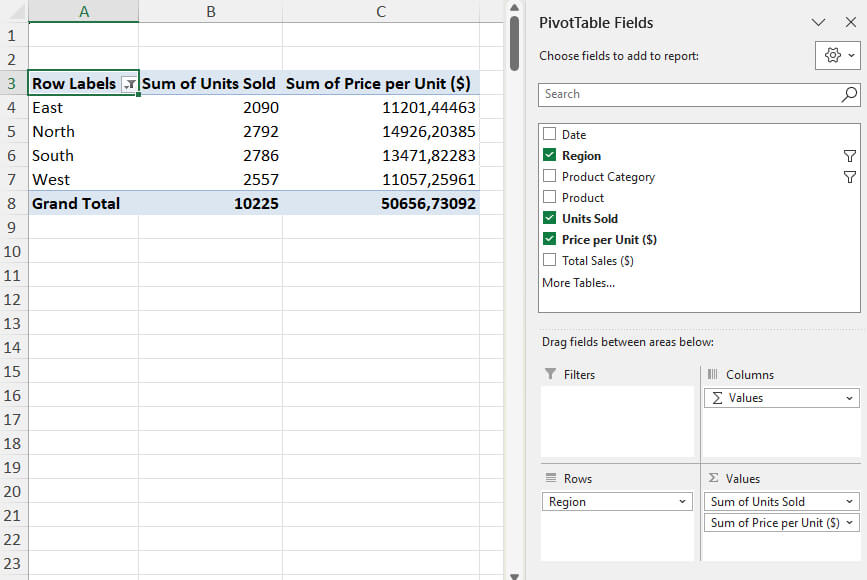The width and height of the screenshot is (867, 580).
Task: Click the scroll up arrow of the sheet
Action: click(x=515, y=7)
